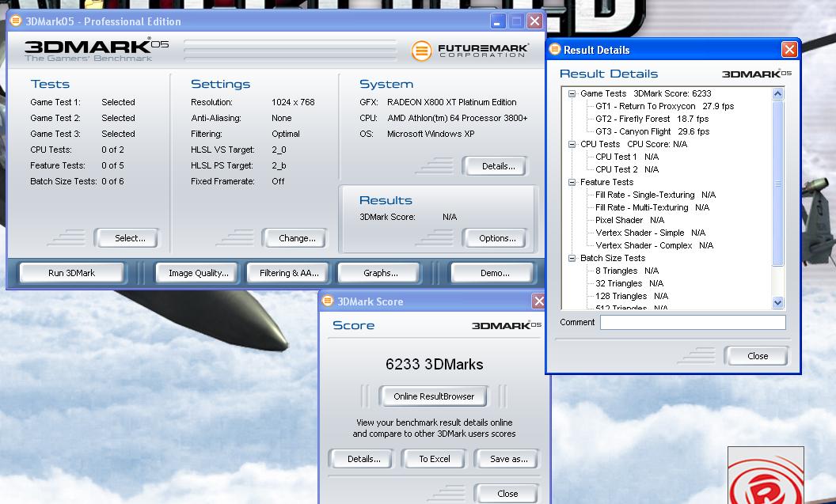Select CPU Test 2 row
Screen dimensions: 836x504
point(626,169)
